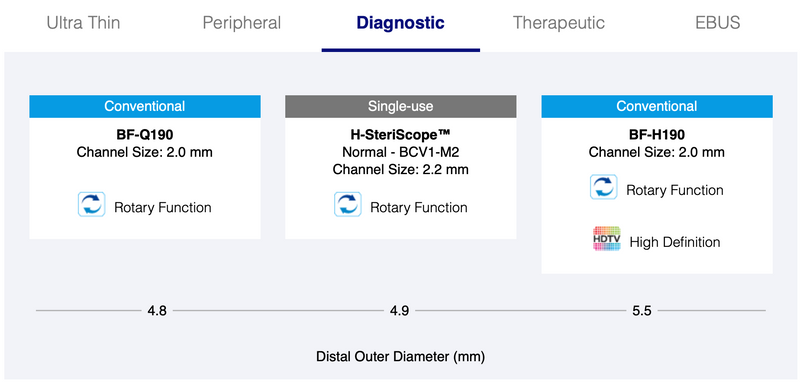Switch to the Ultra Thin tab
800x382 pixels.
pos(83,23)
